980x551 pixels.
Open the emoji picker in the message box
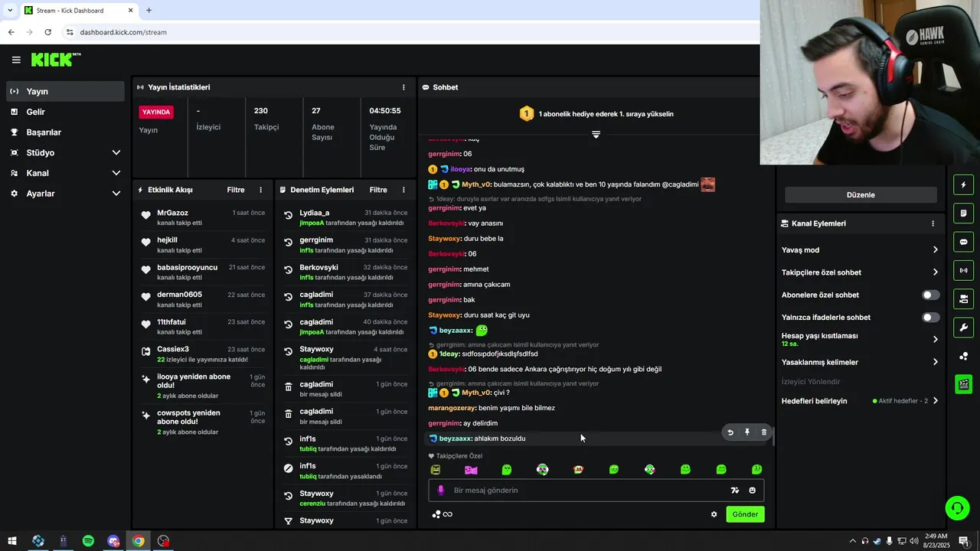753,491
